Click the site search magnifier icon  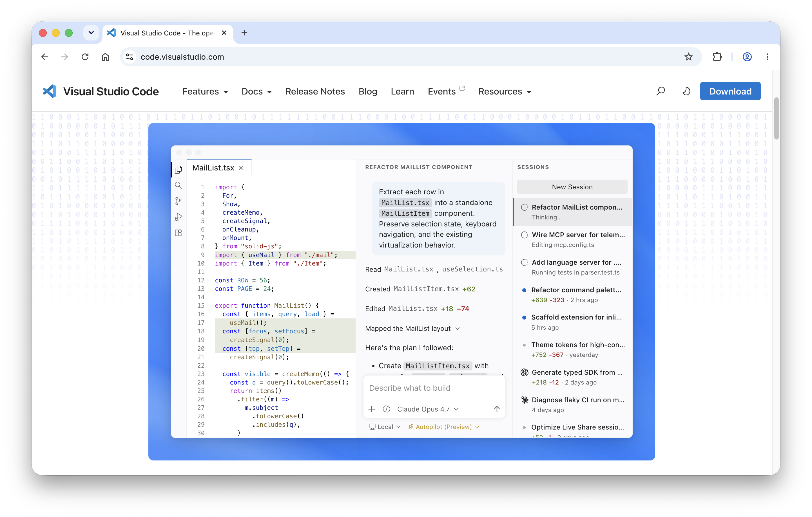(x=661, y=91)
